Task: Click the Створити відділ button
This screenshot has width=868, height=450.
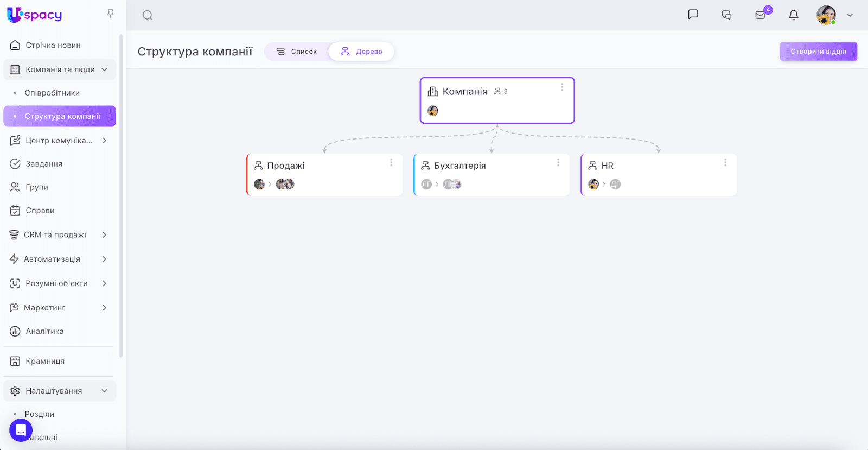Action: point(818,52)
